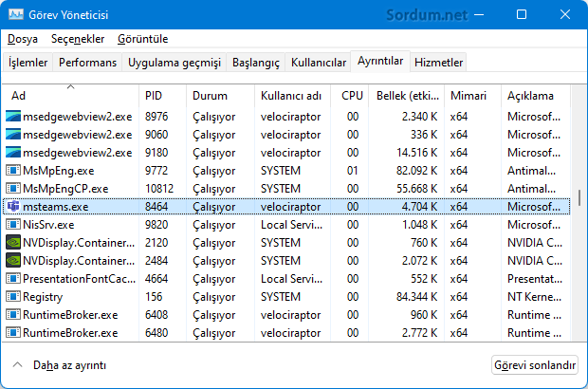The height and width of the screenshot is (389, 588).
Task: Click the vertical scrollbar thumb
Action: coord(579,197)
